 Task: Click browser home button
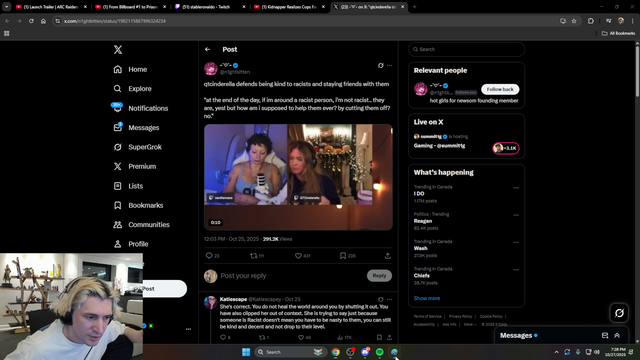(43, 21)
